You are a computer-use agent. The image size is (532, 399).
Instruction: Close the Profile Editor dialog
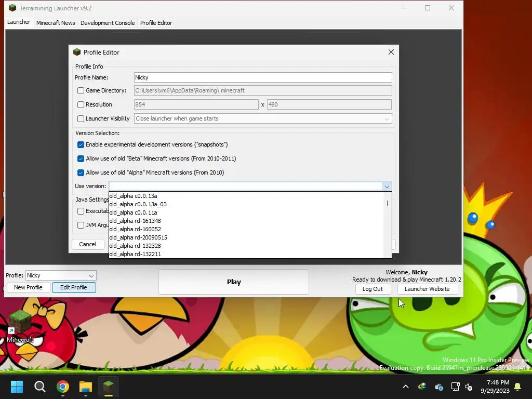click(391, 52)
